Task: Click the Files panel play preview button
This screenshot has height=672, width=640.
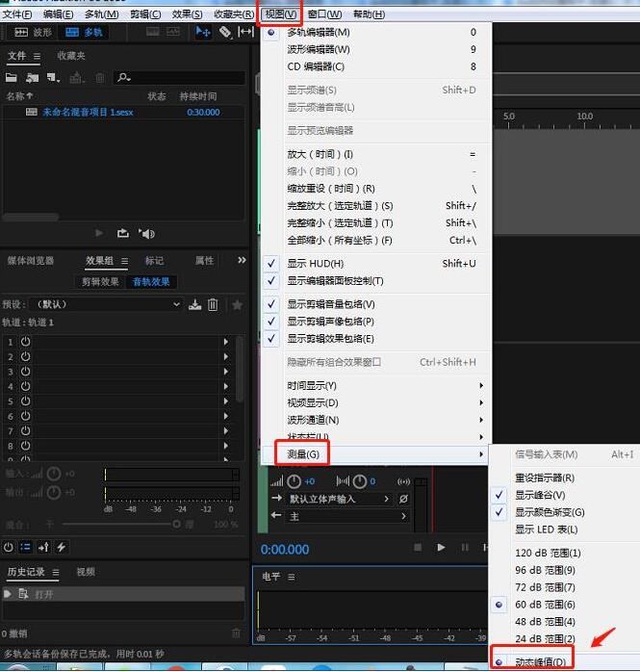Action: [99, 233]
